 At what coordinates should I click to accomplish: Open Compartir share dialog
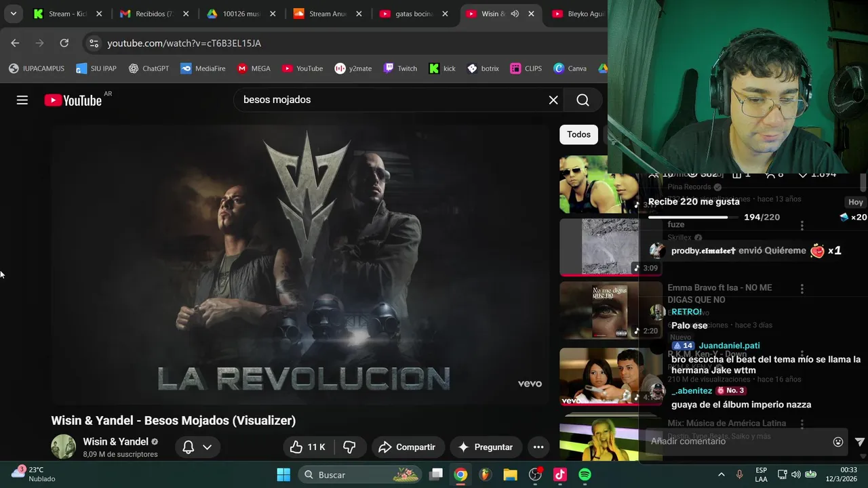407,447
